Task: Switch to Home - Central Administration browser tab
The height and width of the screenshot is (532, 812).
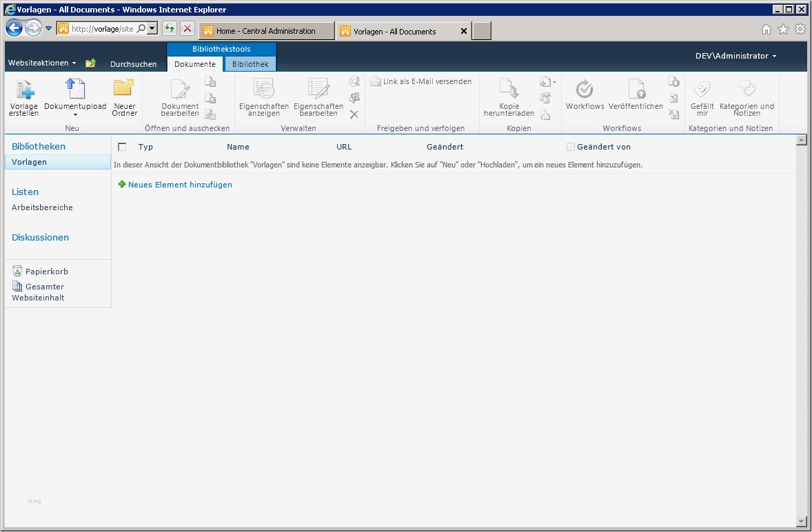Action: 267,31
